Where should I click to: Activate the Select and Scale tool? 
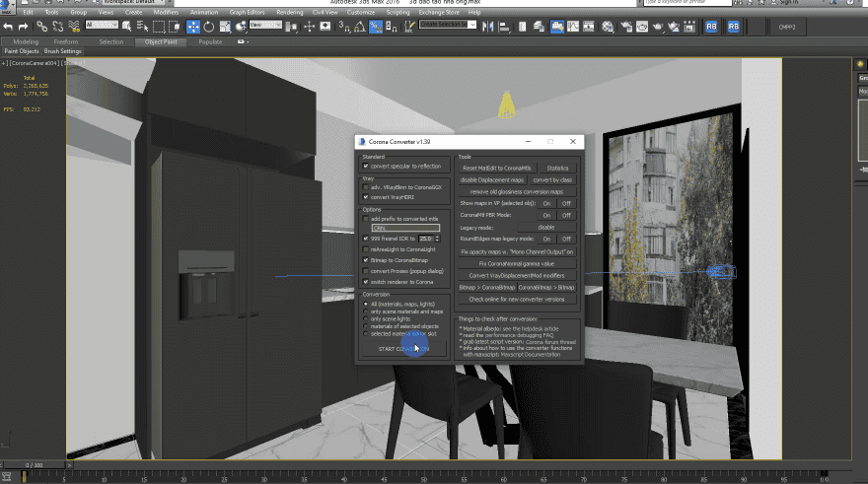tap(225, 27)
